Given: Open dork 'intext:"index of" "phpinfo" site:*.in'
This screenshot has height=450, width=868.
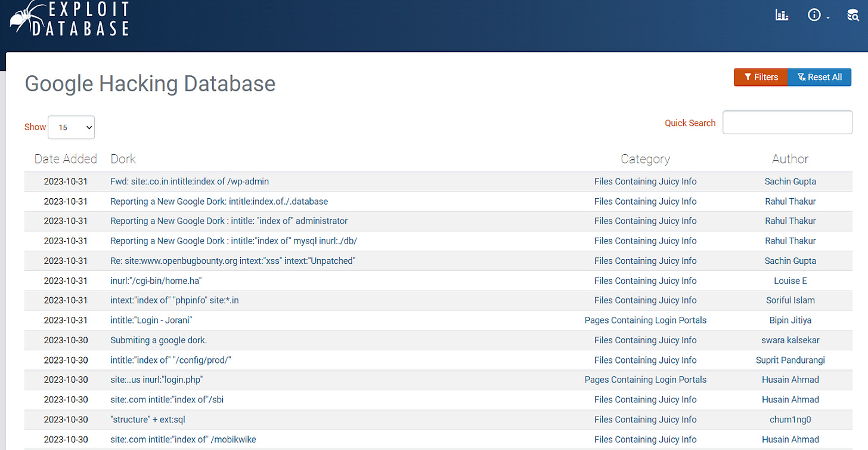Looking at the screenshot, I should [x=175, y=300].
